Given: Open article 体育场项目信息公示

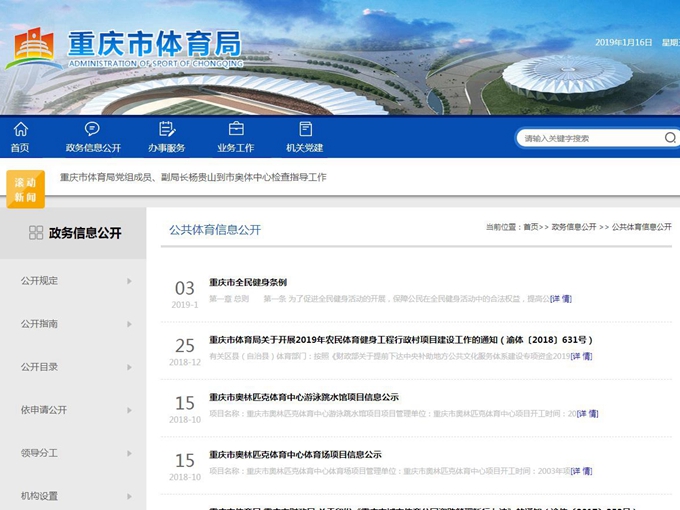Looking at the screenshot, I should point(295,454).
